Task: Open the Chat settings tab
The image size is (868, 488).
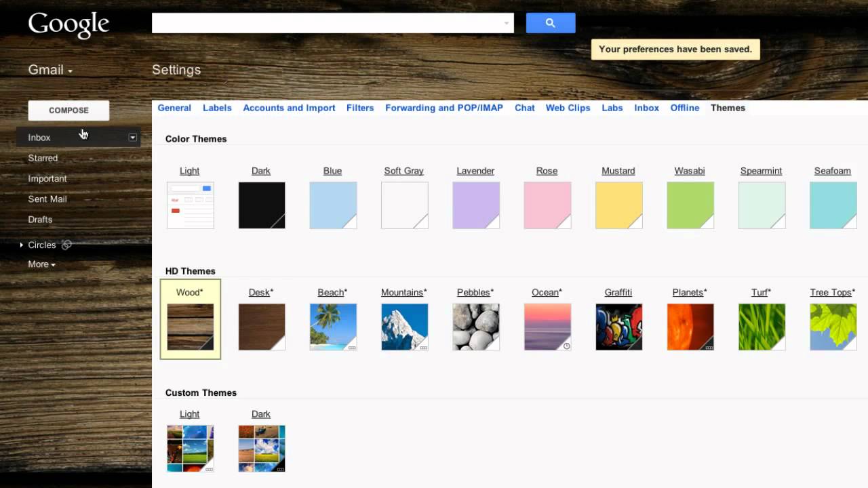Action: pos(525,108)
